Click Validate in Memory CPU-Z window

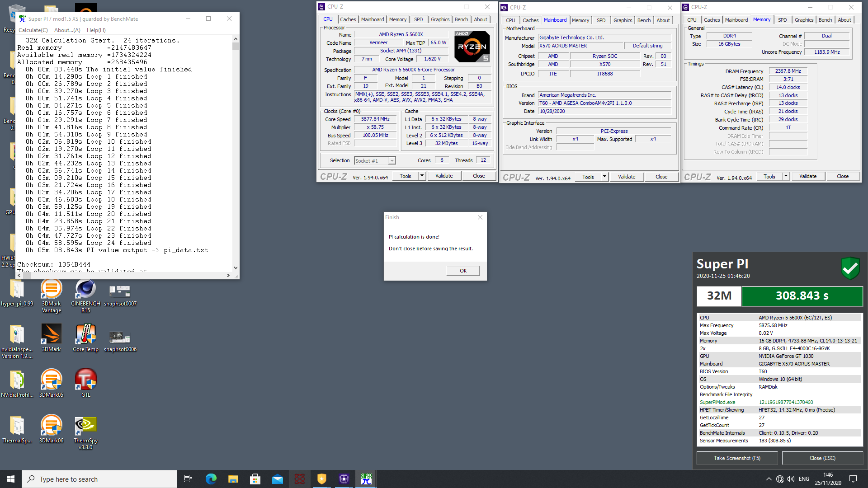point(808,176)
